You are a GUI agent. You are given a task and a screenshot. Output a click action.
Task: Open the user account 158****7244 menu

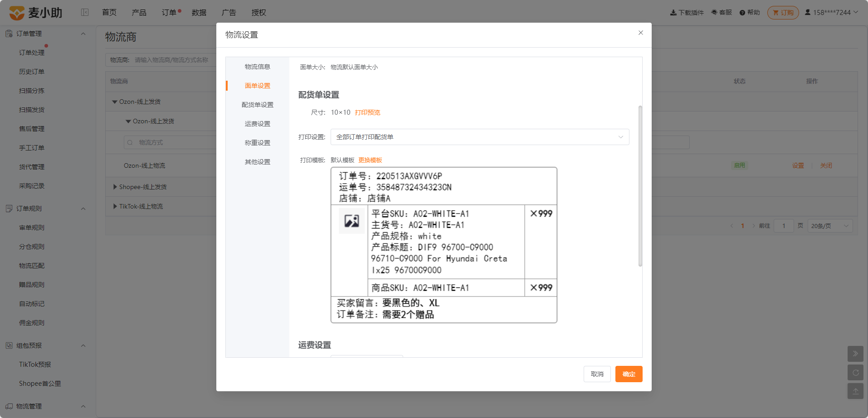[831, 13]
